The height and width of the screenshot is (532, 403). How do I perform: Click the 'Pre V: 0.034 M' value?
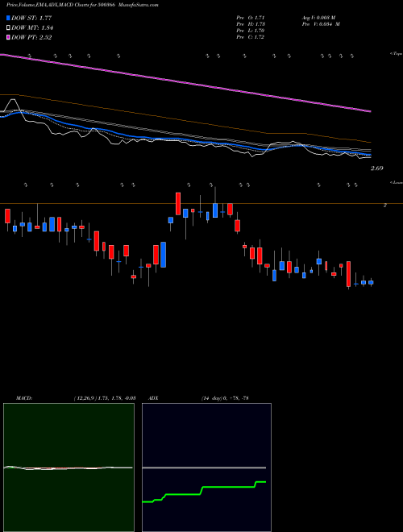(321, 24)
